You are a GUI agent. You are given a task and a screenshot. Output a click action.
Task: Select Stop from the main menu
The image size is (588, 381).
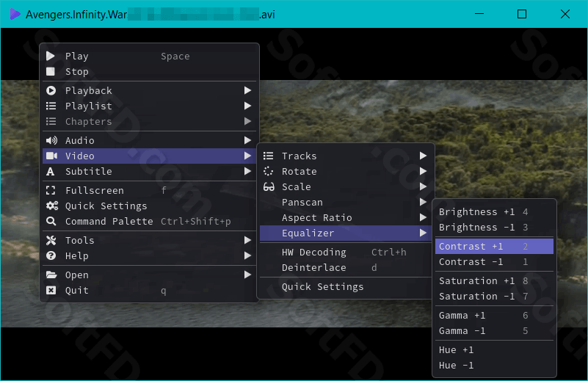click(149, 72)
